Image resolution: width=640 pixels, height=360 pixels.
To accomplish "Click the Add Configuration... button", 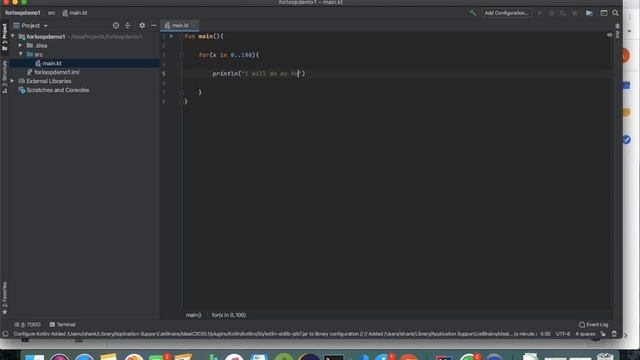I will (507, 13).
